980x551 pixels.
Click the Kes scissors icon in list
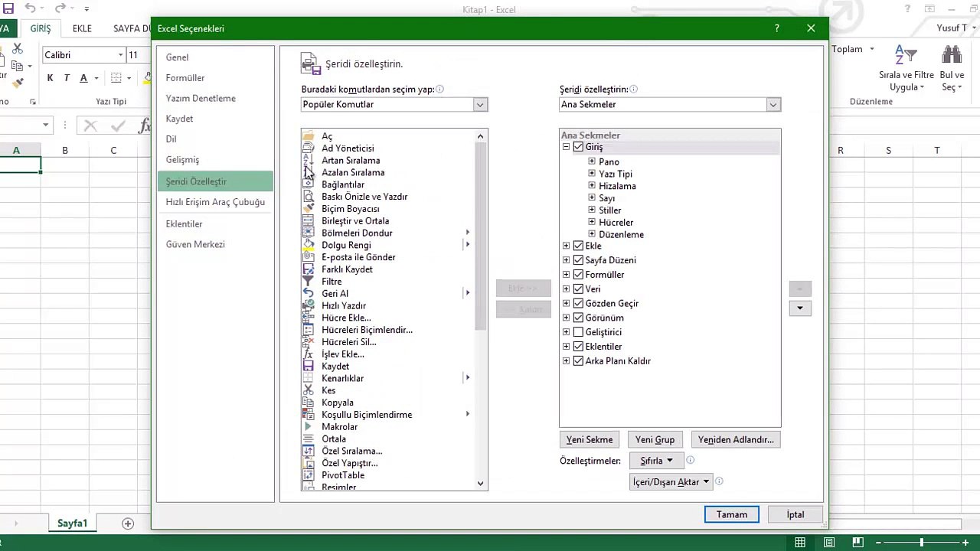(x=309, y=390)
